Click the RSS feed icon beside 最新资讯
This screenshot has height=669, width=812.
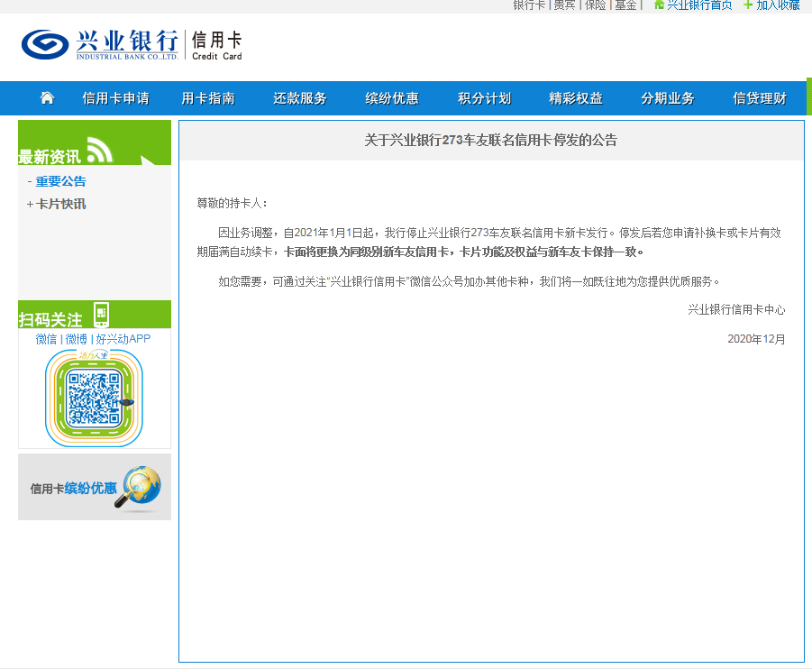99,151
